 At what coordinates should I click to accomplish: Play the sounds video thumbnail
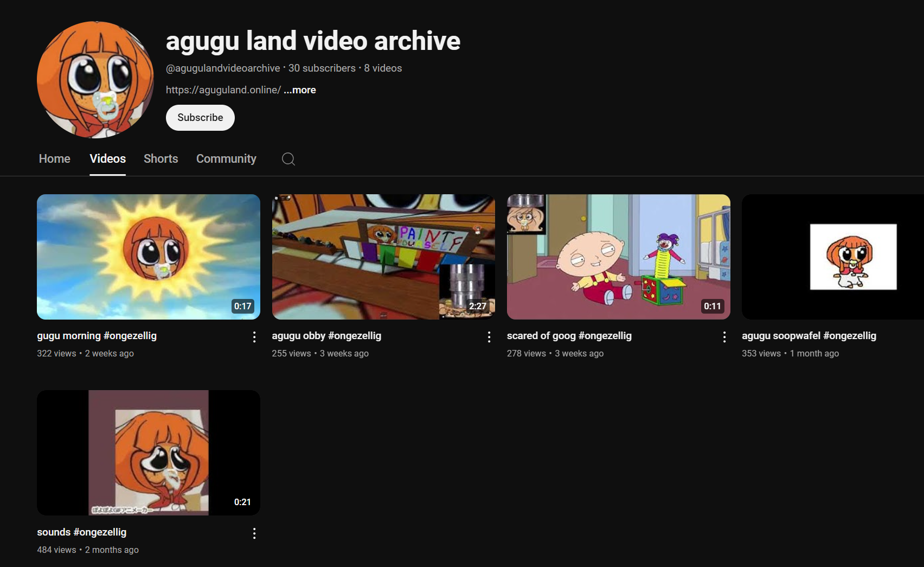point(149,453)
